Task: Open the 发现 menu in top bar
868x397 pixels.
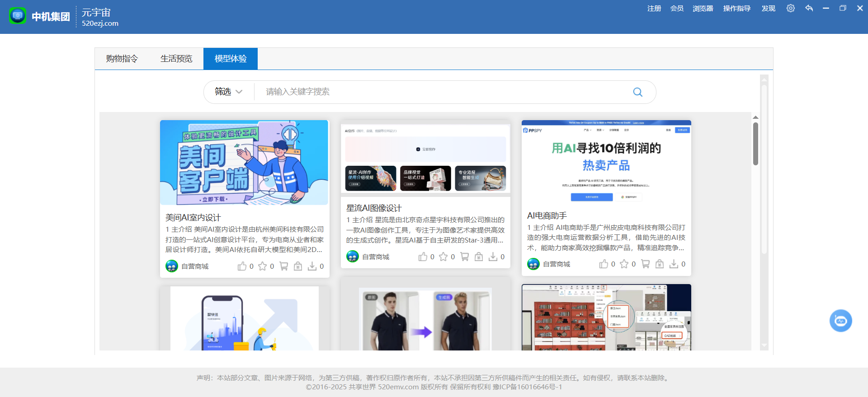Action: pos(768,9)
